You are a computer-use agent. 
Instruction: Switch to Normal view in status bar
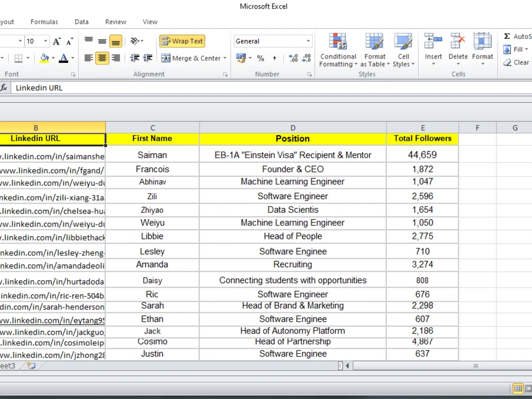click(x=518, y=388)
